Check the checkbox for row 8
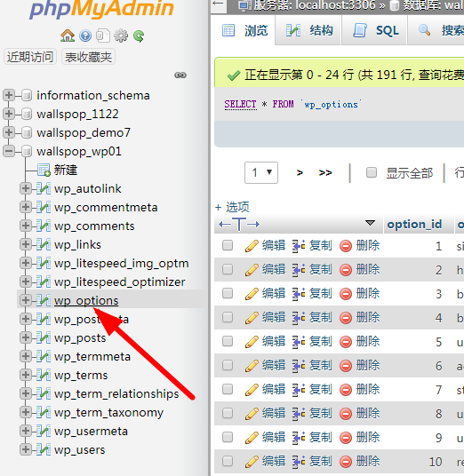 tap(228, 413)
